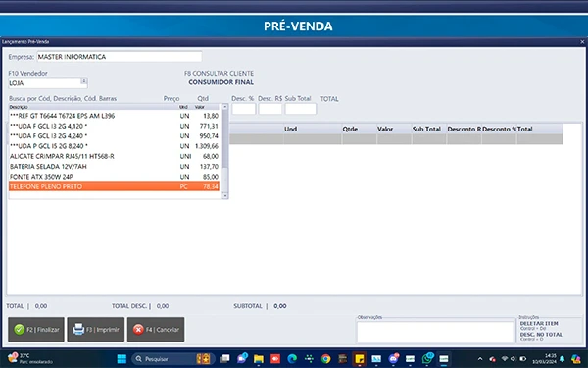Image resolution: width=588 pixels, height=368 pixels.
Task: Click the price 1.309,66 in product list
Action: [x=207, y=146]
